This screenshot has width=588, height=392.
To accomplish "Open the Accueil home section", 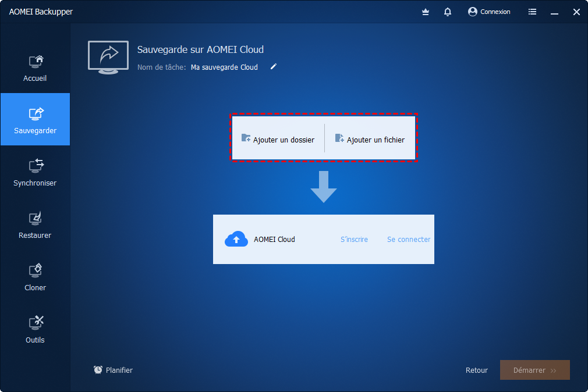I will [36, 67].
